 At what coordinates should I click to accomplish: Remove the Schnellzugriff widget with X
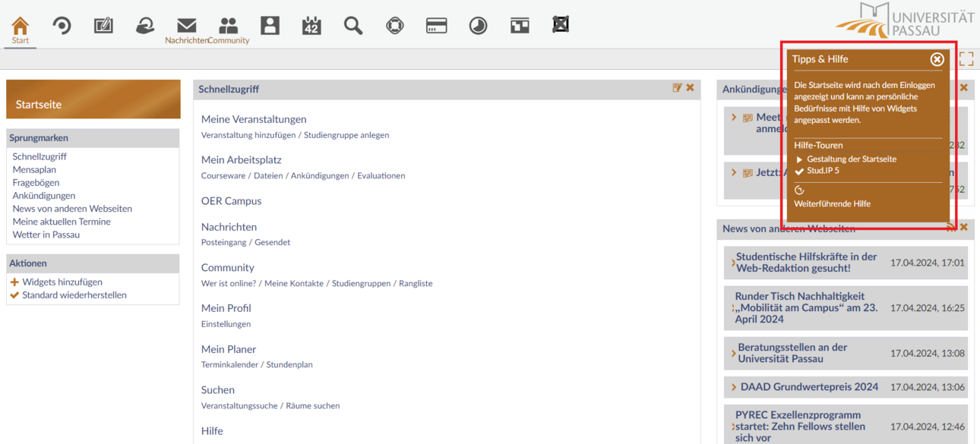tap(691, 88)
